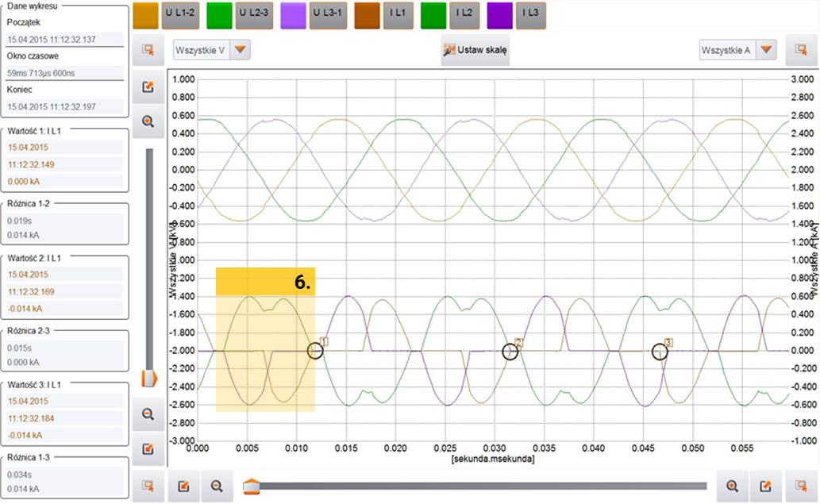The height and width of the screenshot is (504, 820).
Task: Toggle the U L3-1 voltage channel button
Action: pos(327,14)
